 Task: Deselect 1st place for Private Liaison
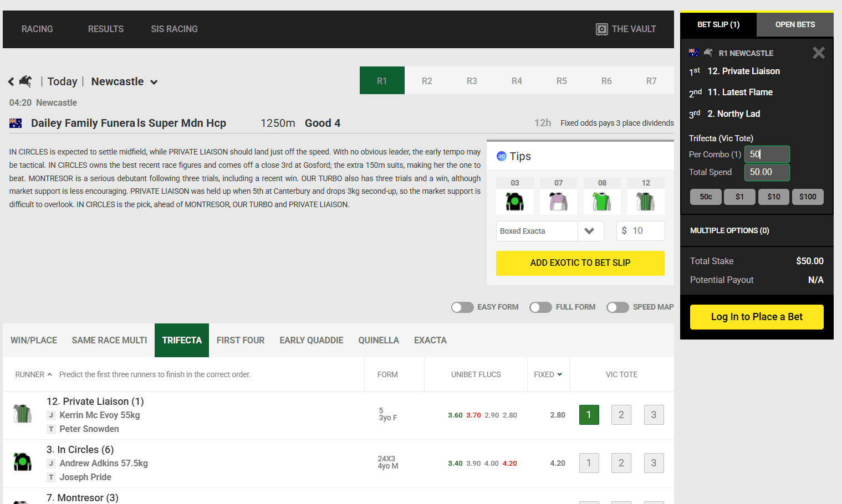(x=589, y=415)
